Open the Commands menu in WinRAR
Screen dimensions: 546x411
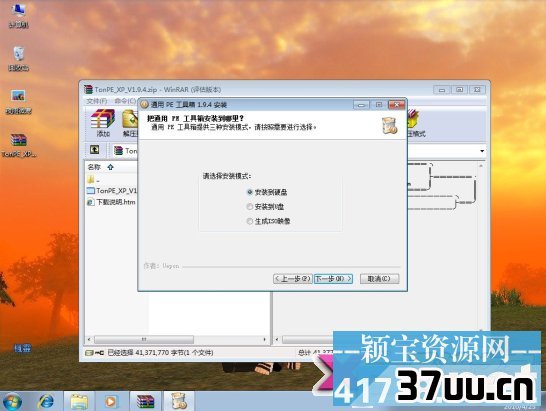[125, 101]
